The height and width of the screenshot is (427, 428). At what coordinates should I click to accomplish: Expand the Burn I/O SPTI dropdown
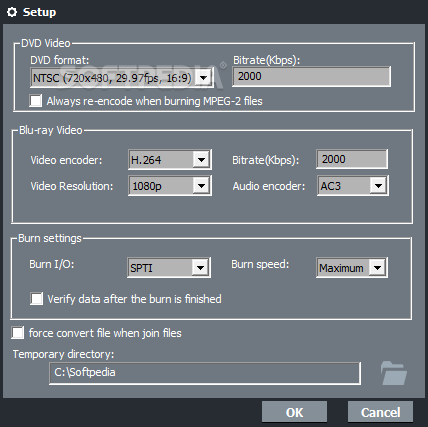tap(169, 267)
